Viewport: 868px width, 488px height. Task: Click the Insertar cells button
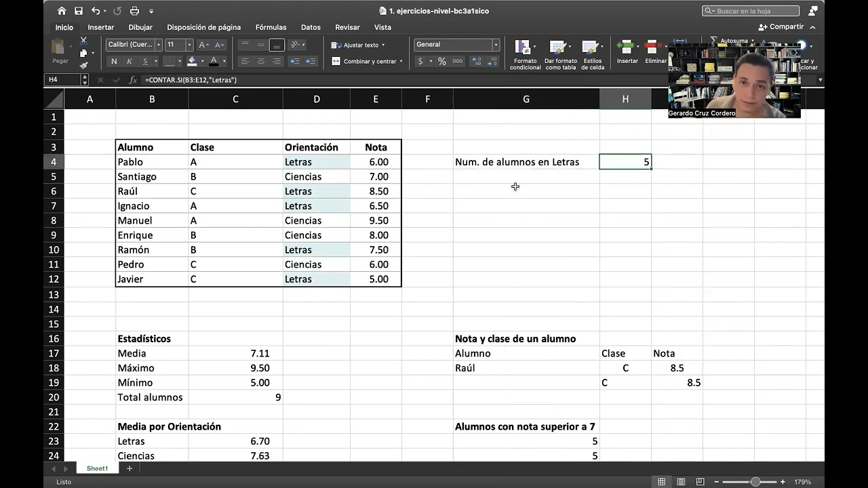[627, 53]
